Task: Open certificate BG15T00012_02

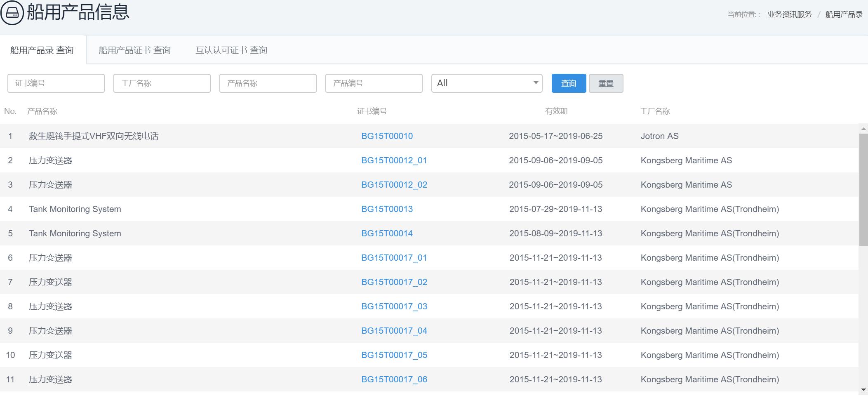Action: pos(394,185)
